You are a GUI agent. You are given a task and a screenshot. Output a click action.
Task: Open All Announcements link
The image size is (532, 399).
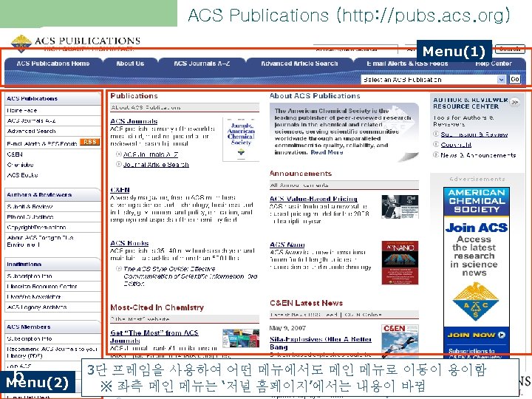[299, 185]
